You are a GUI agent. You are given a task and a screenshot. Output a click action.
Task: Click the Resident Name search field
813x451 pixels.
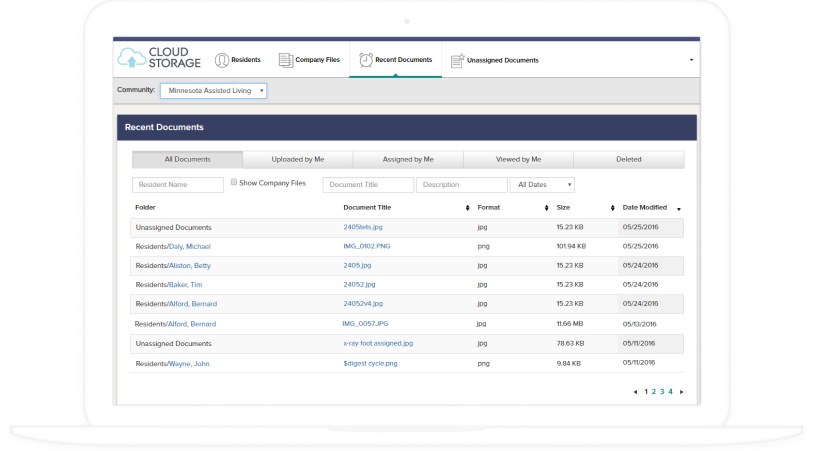178,185
